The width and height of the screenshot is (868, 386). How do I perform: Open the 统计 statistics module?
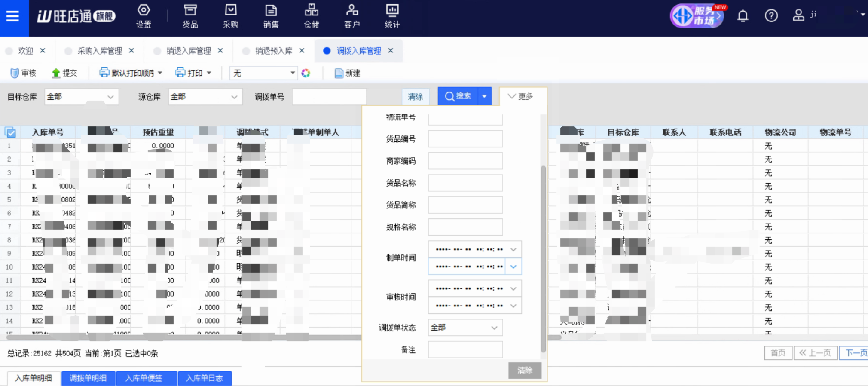click(392, 16)
